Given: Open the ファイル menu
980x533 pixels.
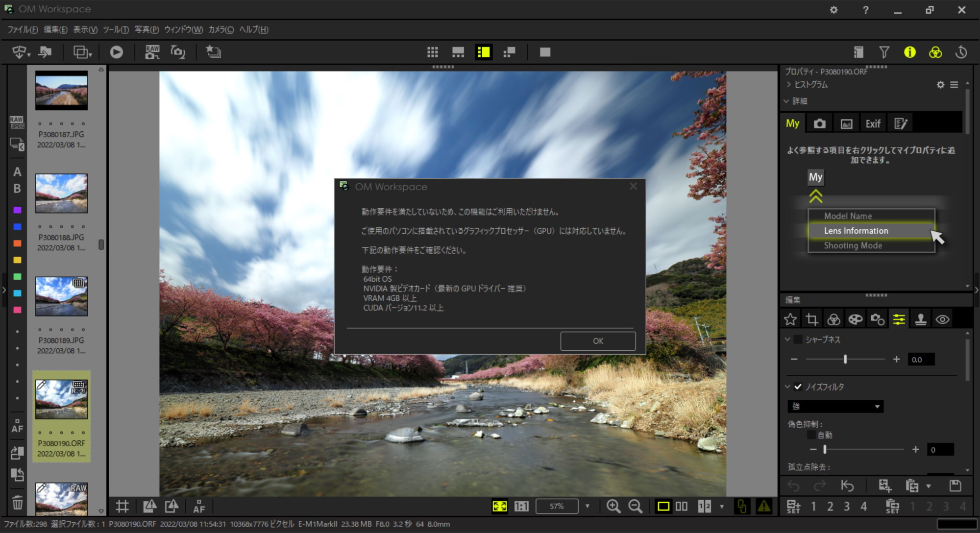Looking at the screenshot, I should [23, 29].
